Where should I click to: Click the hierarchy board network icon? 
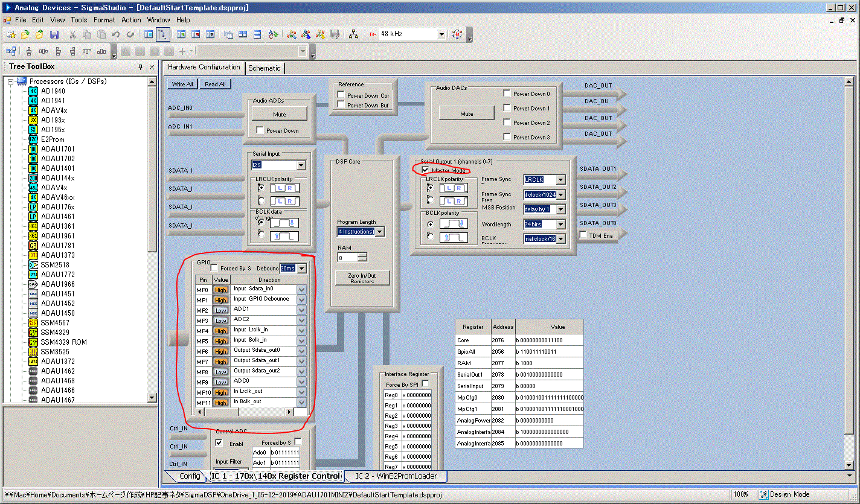click(x=353, y=34)
